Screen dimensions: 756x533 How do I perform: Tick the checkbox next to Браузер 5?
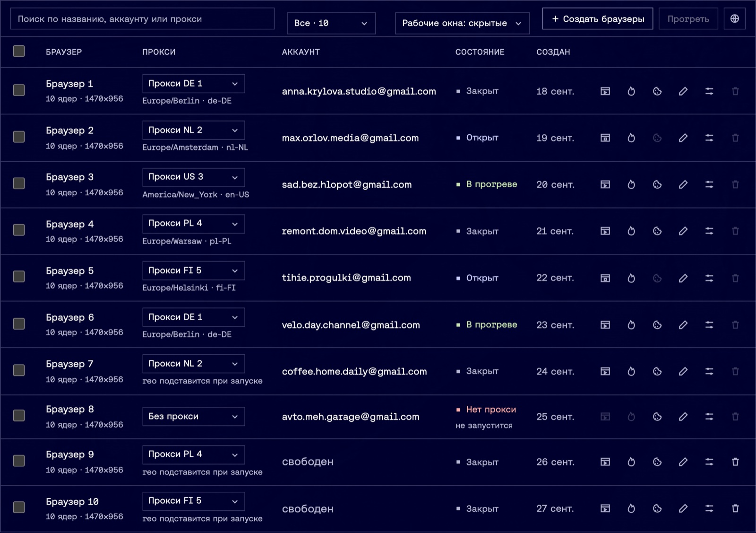[19, 276]
